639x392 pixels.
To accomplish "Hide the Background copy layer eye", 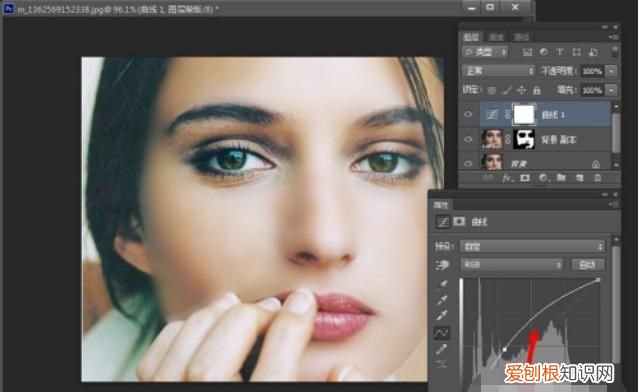I will pyautogui.click(x=469, y=139).
